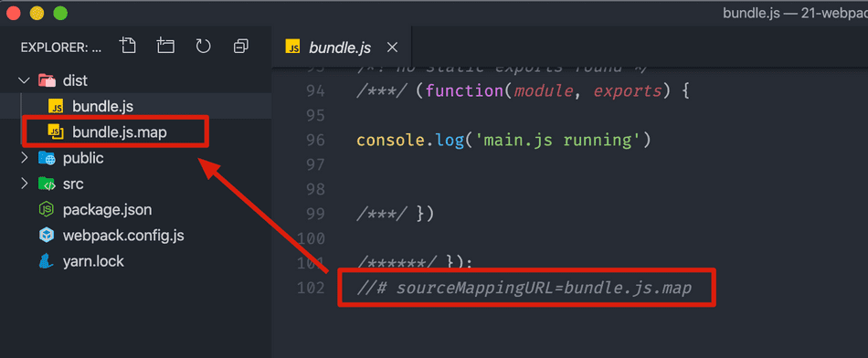Viewport: 868px width, 358px height.
Task: Open package.json from the file tree
Action: tap(108, 210)
